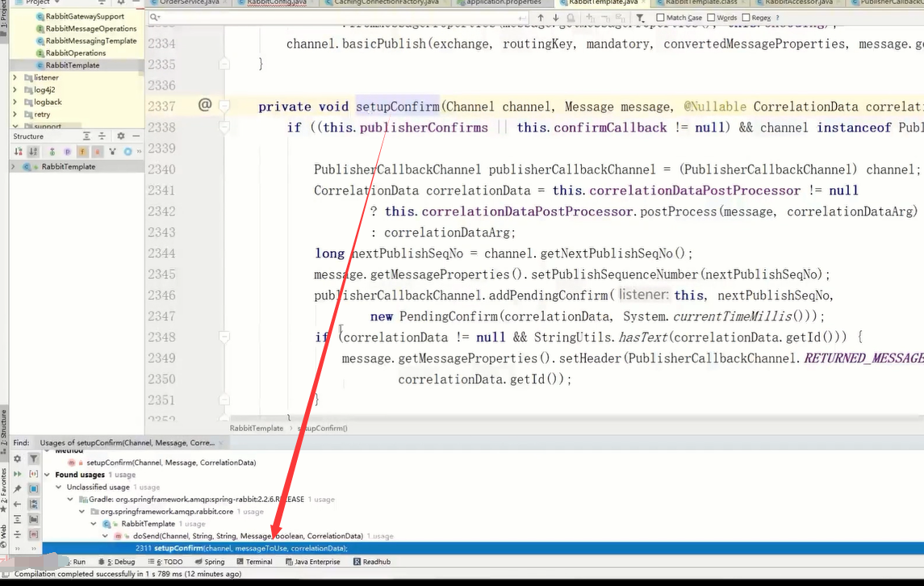
Task: Open Find panel settings gear
Action: click(18, 458)
